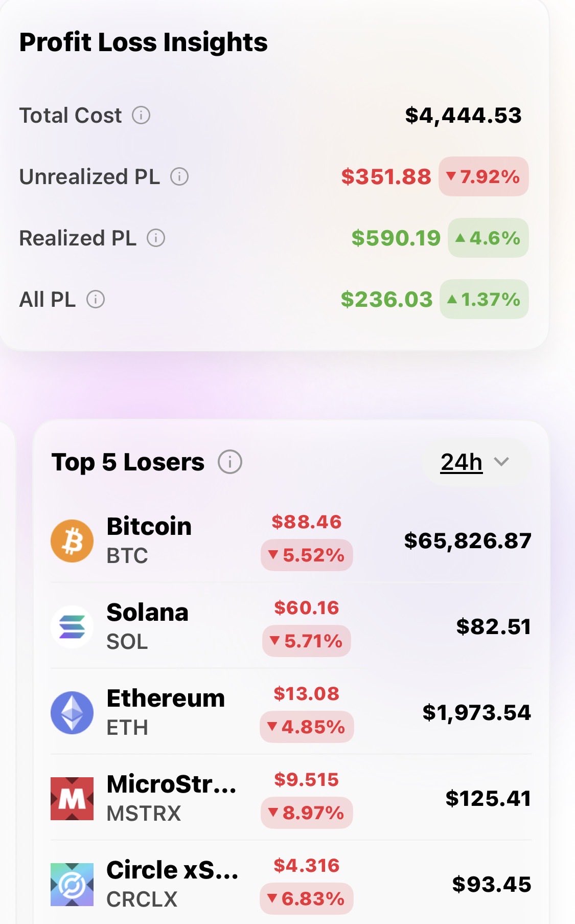575x924 pixels.
Task: Select the Ethereum diamond logo
Action: [x=72, y=712]
